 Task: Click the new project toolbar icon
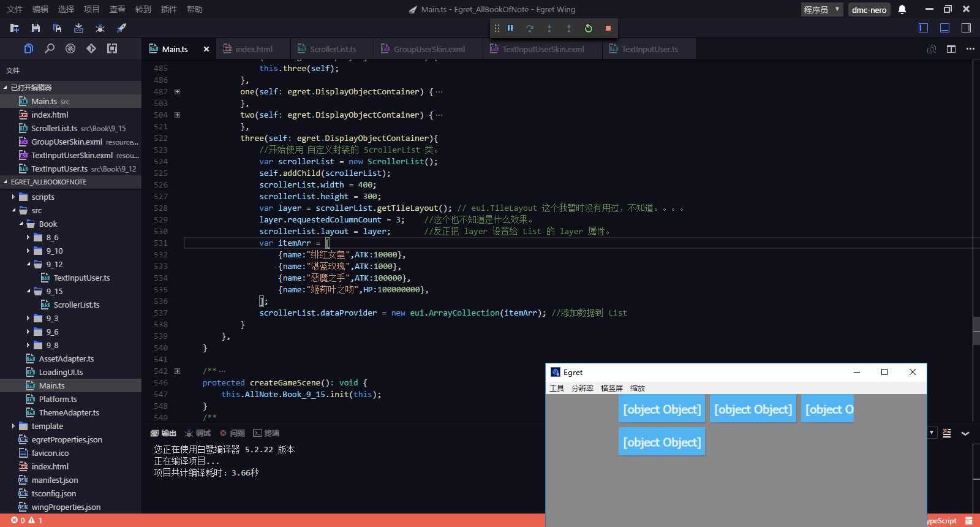[x=15, y=28]
